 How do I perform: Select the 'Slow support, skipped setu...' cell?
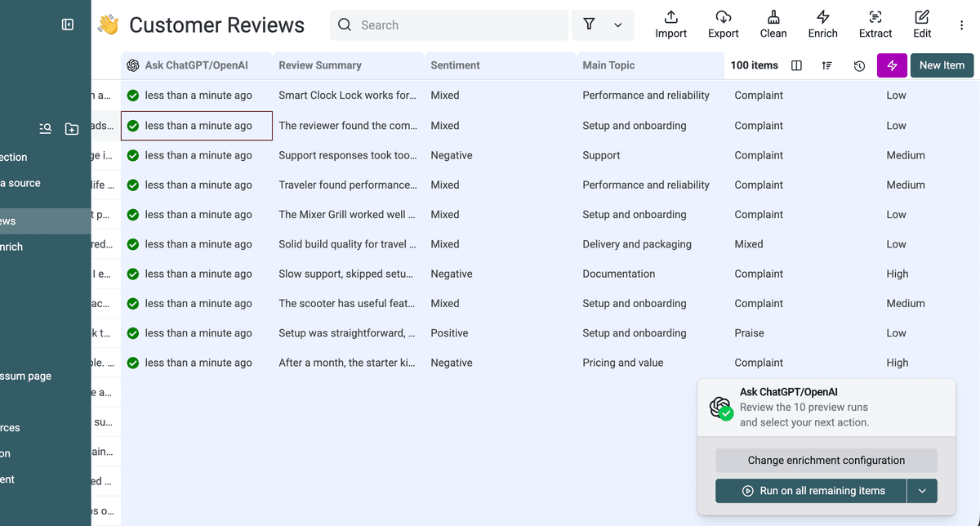click(x=348, y=274)
